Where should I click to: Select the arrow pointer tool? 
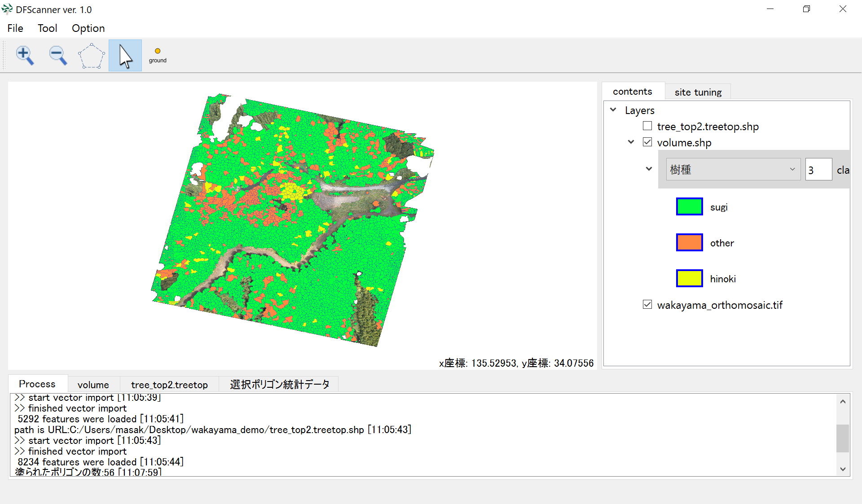(x=125, y=56)
